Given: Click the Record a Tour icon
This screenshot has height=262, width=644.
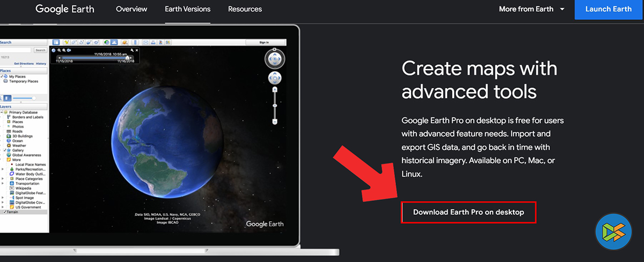Looking at the screenshot, I should click(x=96, y=42).
